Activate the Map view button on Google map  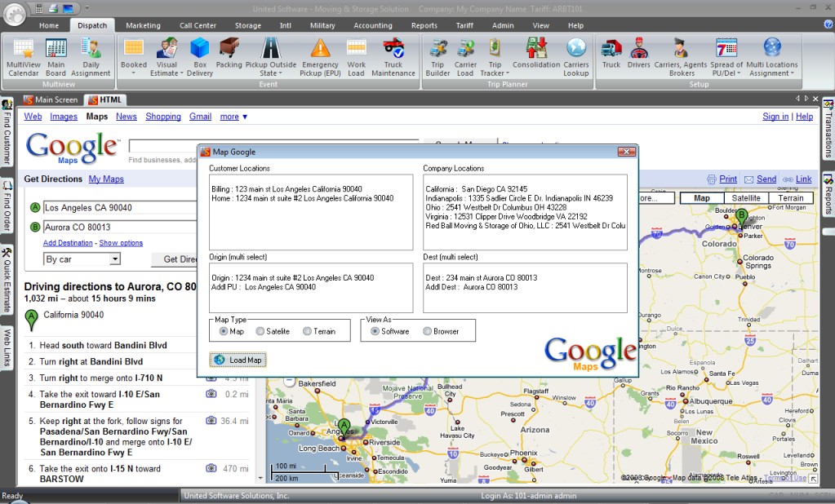[x=702, y=198]
